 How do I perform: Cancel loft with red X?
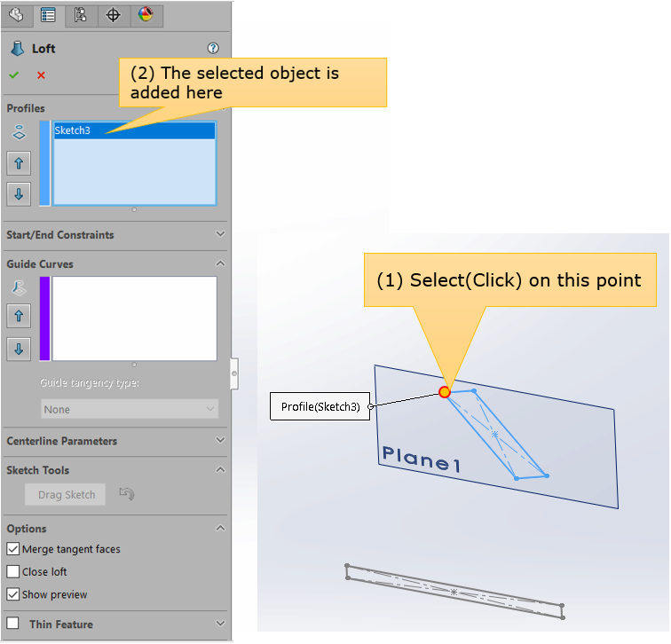pyautogui.click(x=41, y=75)
